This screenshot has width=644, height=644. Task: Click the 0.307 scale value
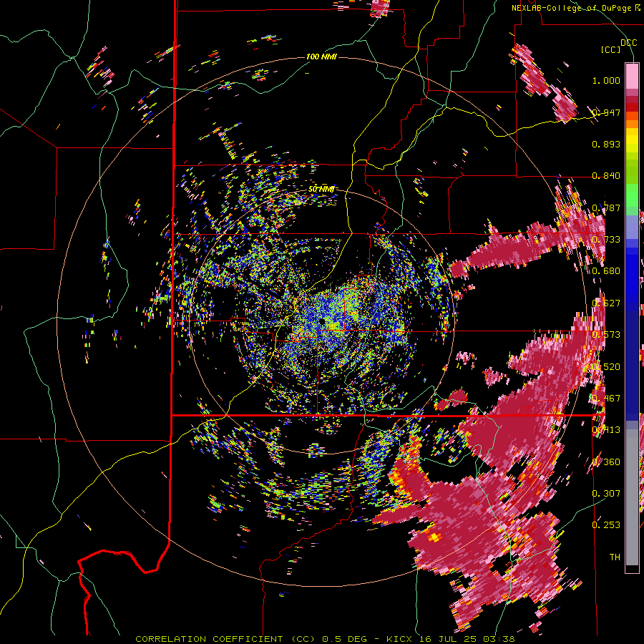point(606,494)
